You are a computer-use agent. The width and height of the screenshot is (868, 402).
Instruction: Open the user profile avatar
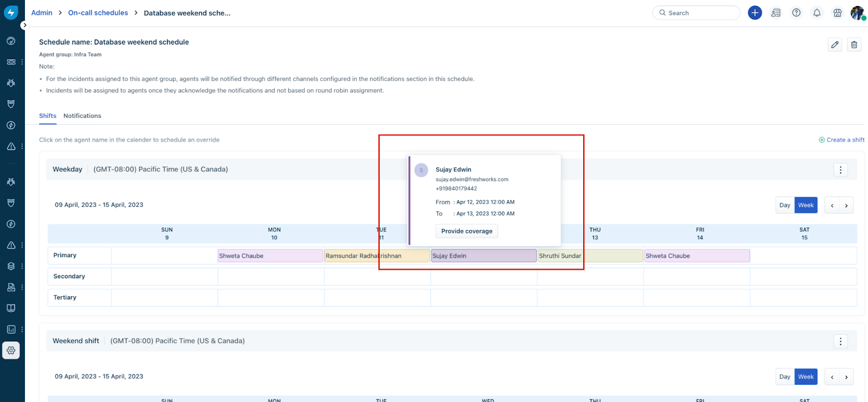tap(858, 13)
